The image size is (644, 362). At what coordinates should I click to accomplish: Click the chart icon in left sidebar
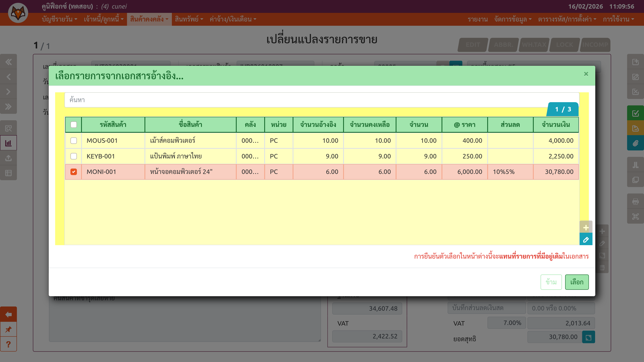point(8,143)
